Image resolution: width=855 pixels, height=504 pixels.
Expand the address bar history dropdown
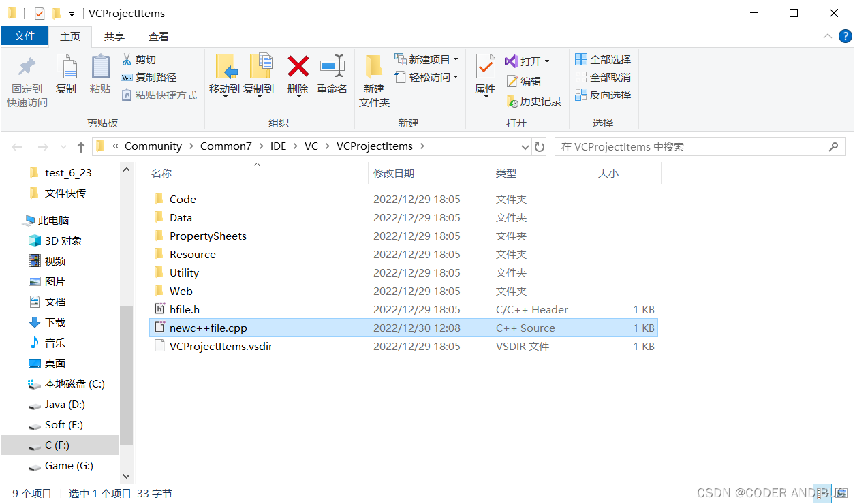(x=525, y=147)
